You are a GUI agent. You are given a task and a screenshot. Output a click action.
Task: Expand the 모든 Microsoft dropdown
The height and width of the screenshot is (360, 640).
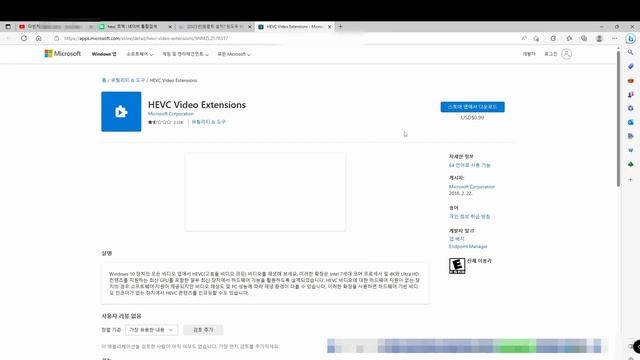(x=234, y=54)
